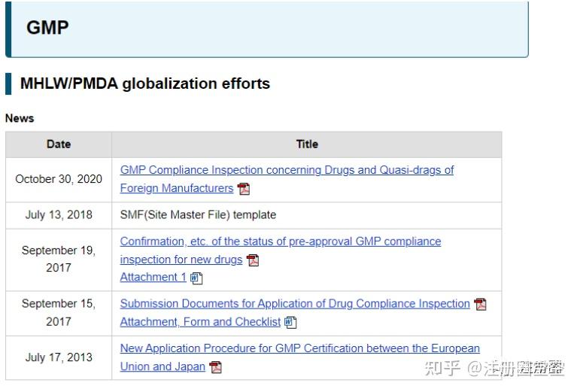Click Word icon beside Attachment, Form and Checklist
This screenshot has width=580, height=392.
coord(290,322)
